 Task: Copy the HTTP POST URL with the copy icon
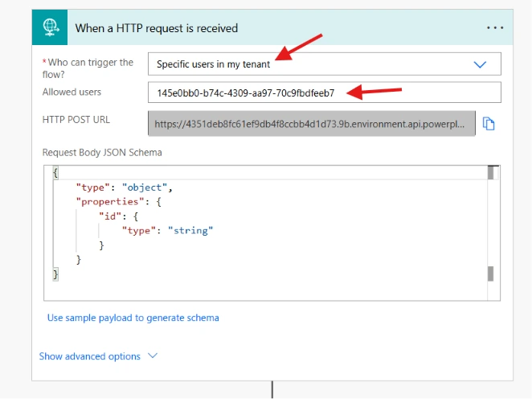(x=489, y=124)
